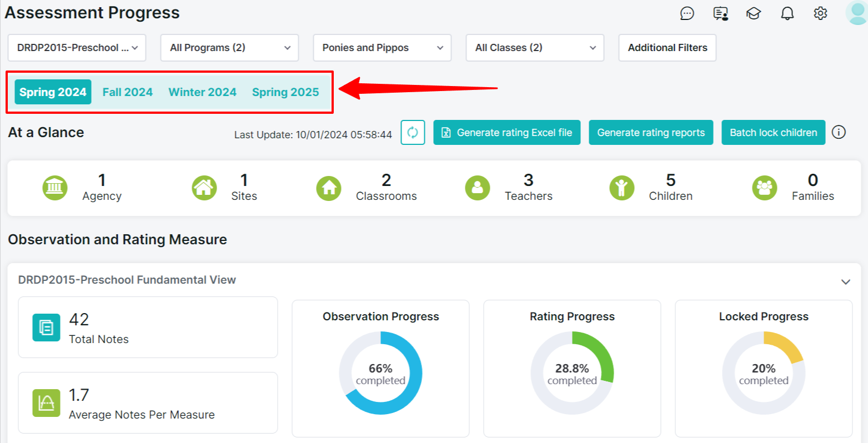Click the At a Glance heading
The image size is (868, 443).
click(x=46, y=132)
